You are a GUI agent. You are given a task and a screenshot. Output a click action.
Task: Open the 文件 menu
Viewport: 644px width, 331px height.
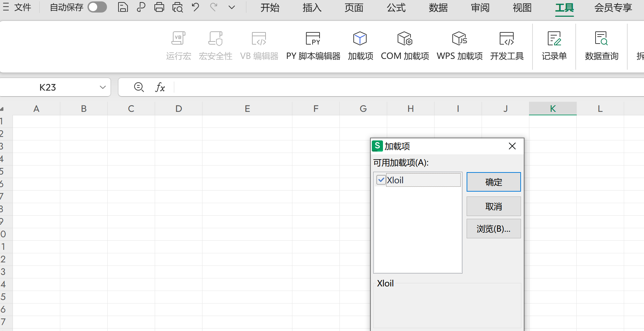(22, 7)
